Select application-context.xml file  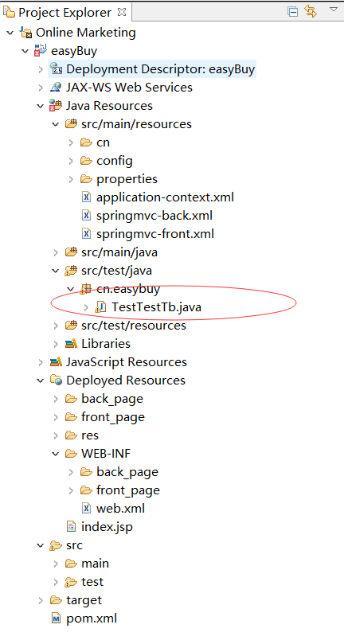pyautogui.click(x=165, y=197)
